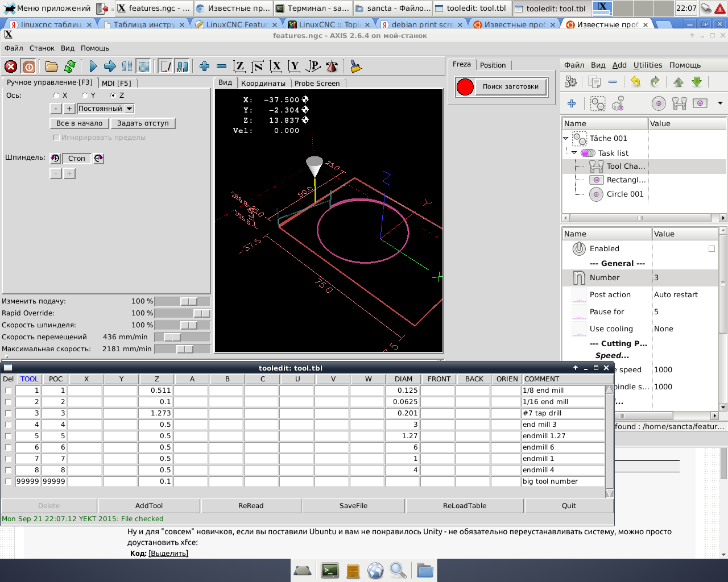
Task: Switch to the MDI [F5] tab
Action: pyautogui.click(x=117, y=83)
